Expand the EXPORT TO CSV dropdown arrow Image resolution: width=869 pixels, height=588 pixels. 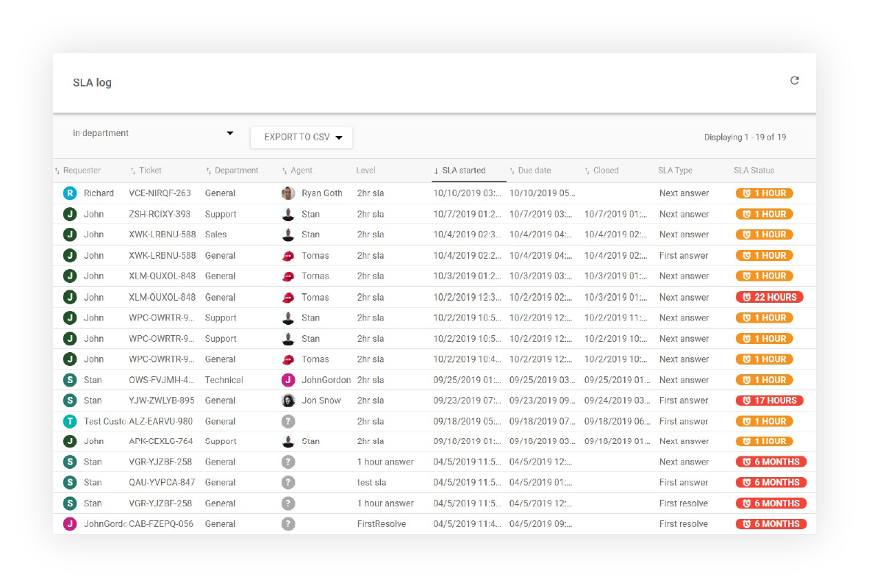[x=339, y=137]
